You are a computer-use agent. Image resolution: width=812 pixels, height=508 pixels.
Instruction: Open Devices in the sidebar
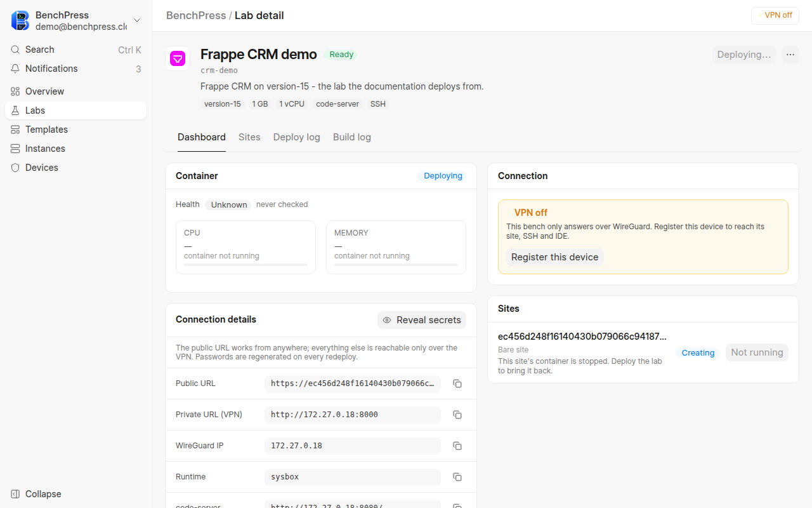tap(75, 168)
